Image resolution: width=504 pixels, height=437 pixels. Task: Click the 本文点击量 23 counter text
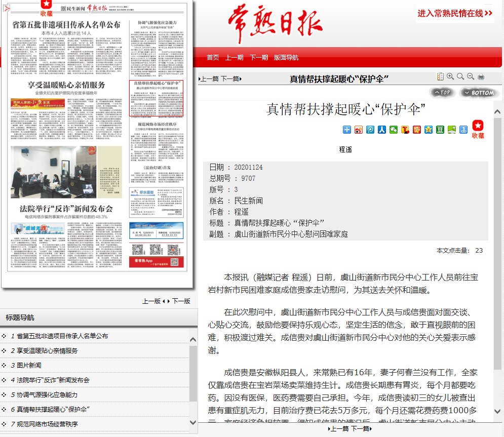coord(459,250)
